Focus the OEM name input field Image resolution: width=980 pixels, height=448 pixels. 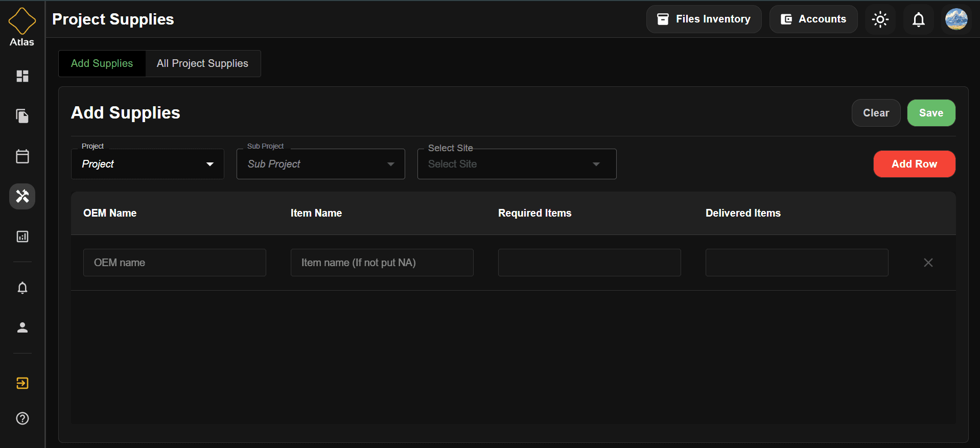[174, 263]
